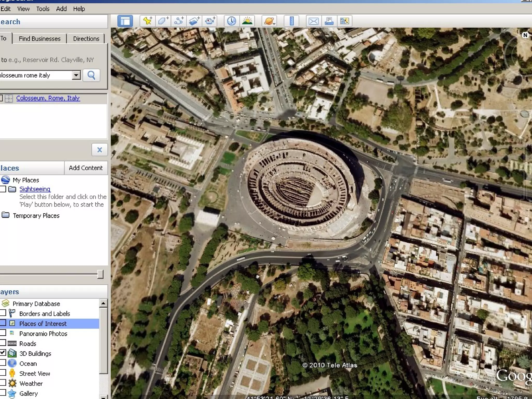Expand the search history dropdown arrow
Screen dimensions: 532x399
76,75
